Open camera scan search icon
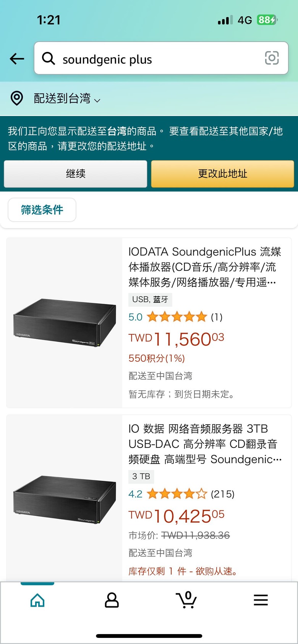The width and height of the screenshot is (298, 644). pyautogui.click(x=272, y=58)
